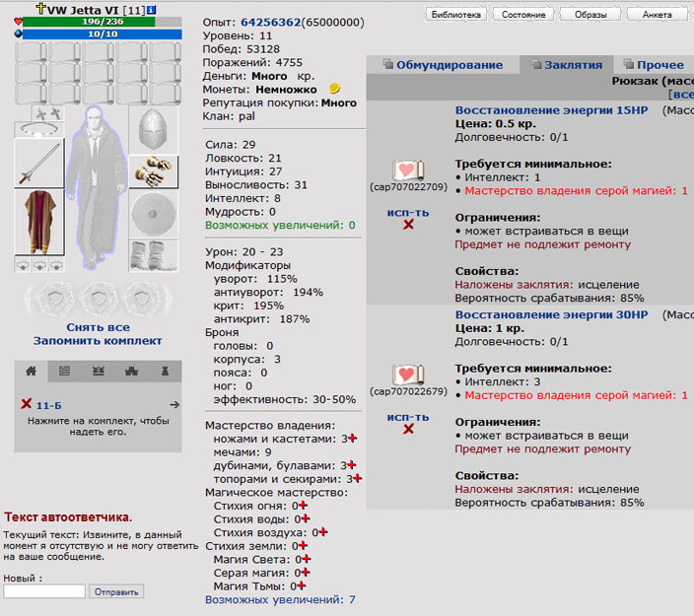Click the green health bar
694x616 pixels.
click(x=89, y=21)
